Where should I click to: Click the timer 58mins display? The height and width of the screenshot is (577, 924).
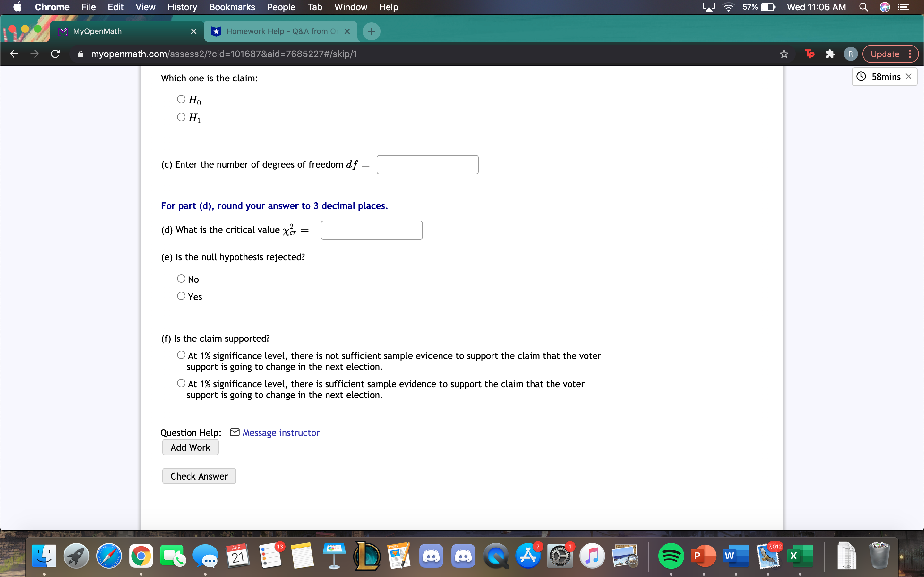coord(882,76)
